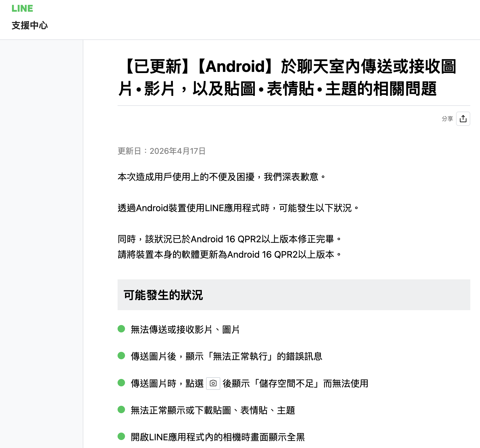The width and height of the screenshot is (480, 448).
Task: Click the 可能發生的狀況 section header
Action: click(163, 295)
